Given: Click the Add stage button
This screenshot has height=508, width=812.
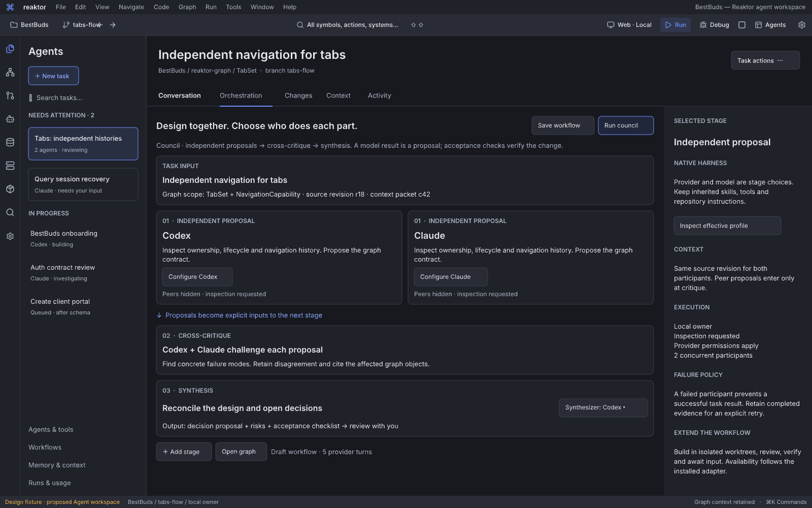Looking at the screenshot, I should tap(184, 452).
